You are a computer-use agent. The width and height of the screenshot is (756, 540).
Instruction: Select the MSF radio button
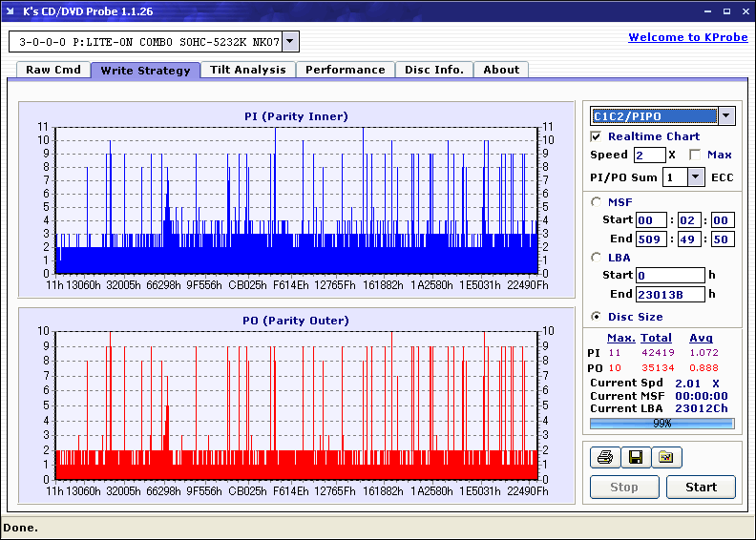[x=597, y=201]
